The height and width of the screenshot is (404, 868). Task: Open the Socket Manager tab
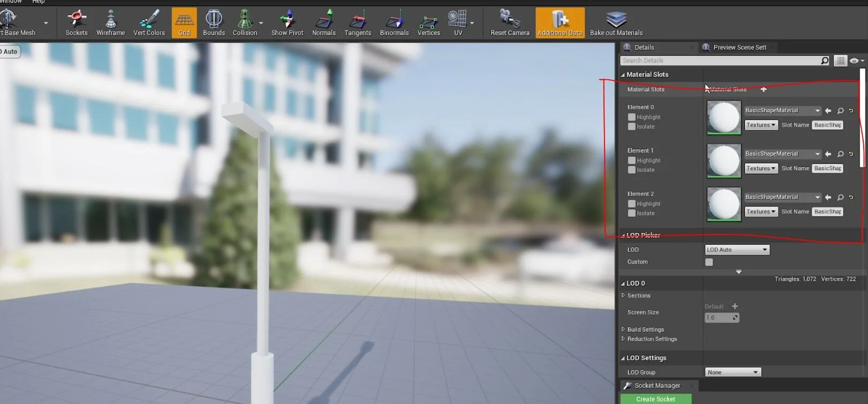pos(658,385)
